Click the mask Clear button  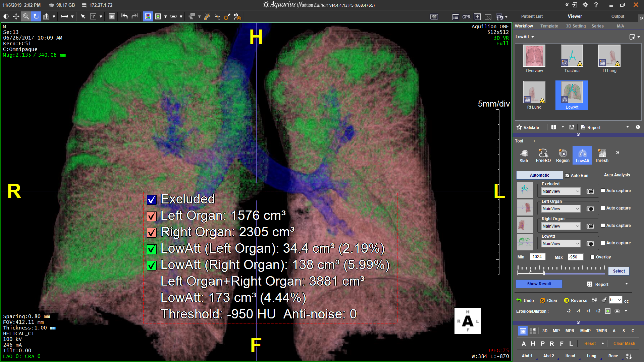pyautogui.click(x=549, y=300)
